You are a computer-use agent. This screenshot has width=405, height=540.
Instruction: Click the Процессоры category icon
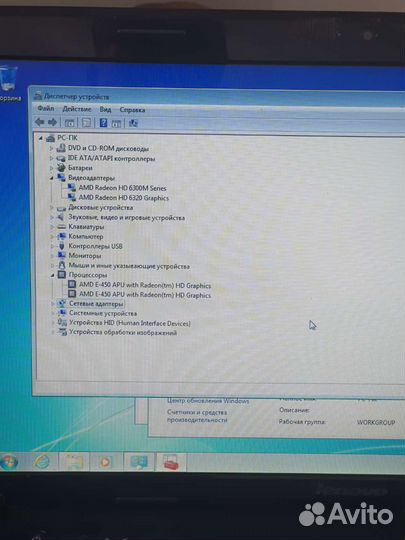point(62,275)
